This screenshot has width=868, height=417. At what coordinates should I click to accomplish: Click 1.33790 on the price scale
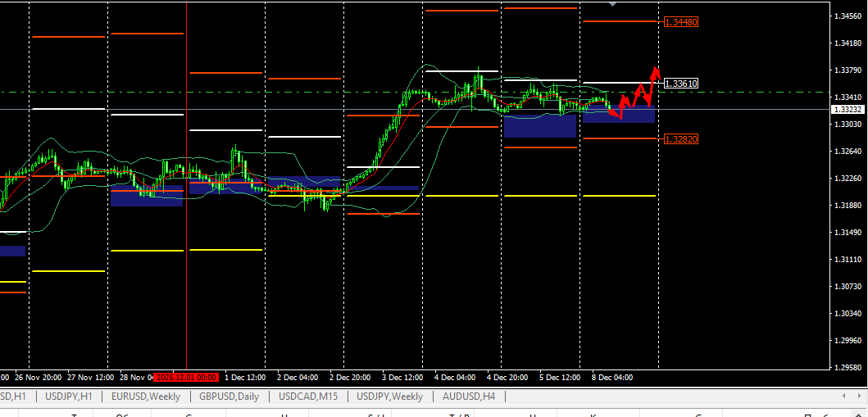(x=848, y=70)
